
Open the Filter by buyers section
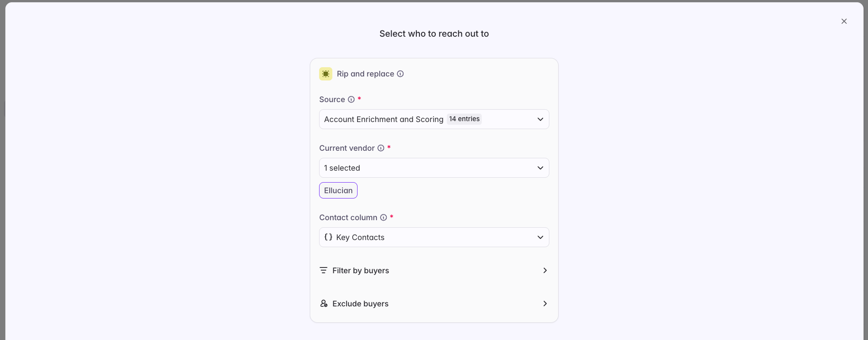434,270
